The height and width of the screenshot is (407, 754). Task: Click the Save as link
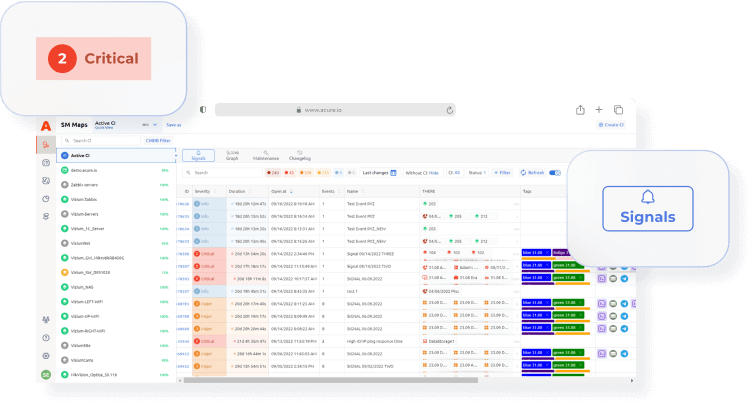click(x=174, y=125)
